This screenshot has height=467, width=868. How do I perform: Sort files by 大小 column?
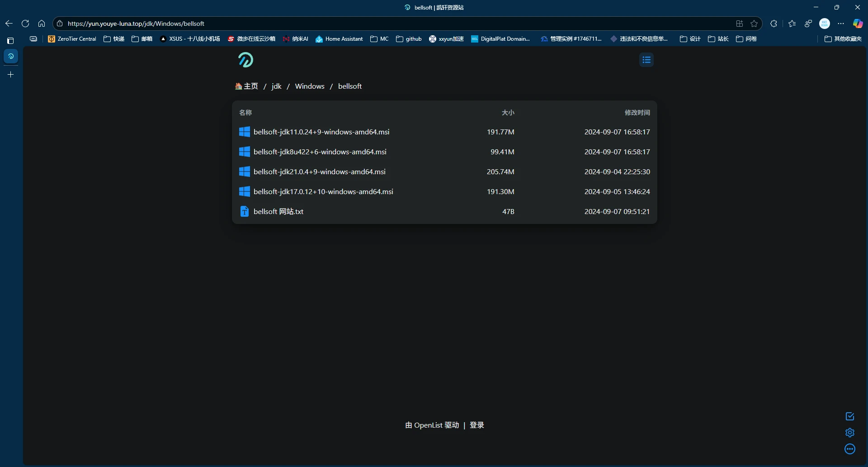coord(508,112)
